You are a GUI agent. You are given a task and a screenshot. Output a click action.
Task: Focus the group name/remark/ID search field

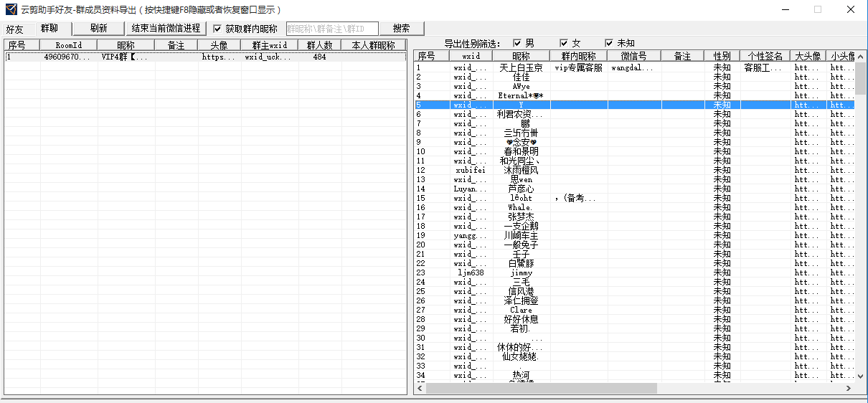(332, 29)
